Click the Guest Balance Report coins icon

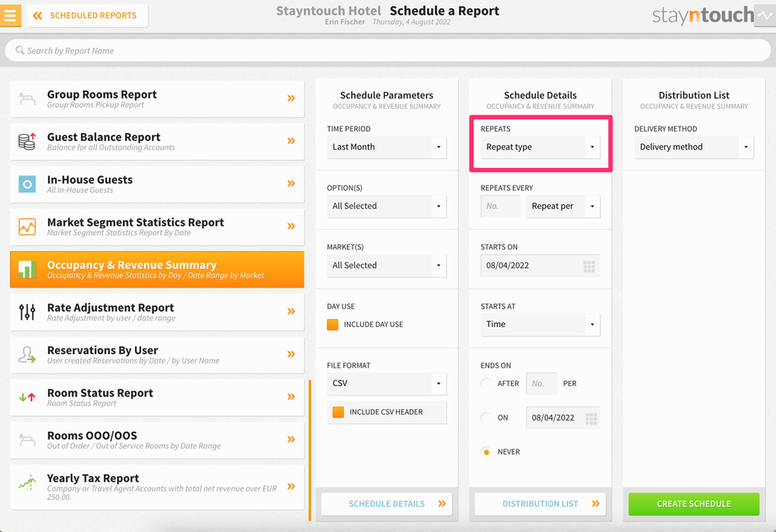[x=27, y=142]
